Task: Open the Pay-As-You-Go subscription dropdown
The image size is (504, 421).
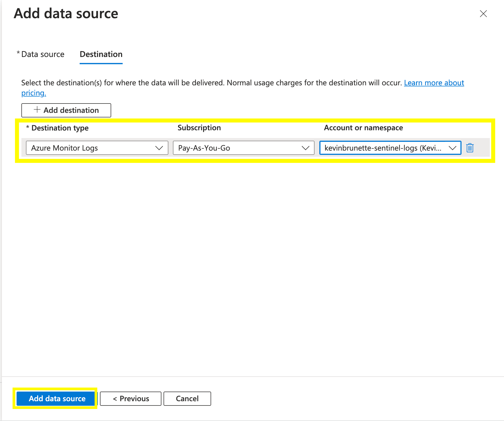Action: (238, 148)
